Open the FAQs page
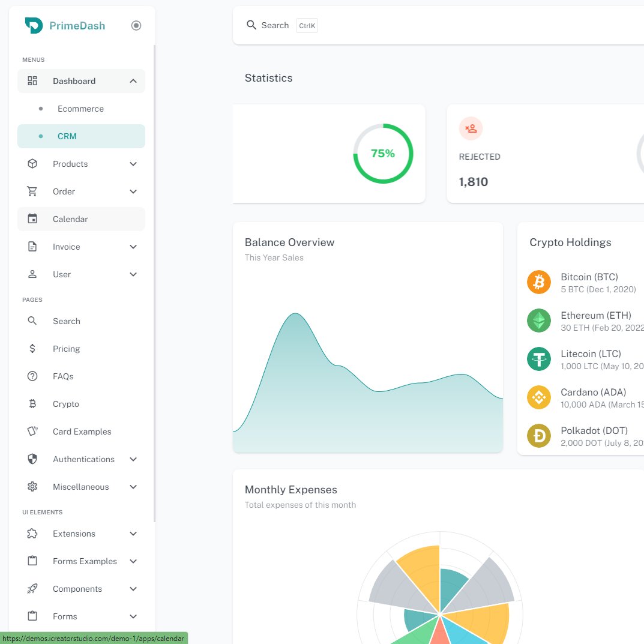Viewport: 644px width, 644px height. (x=81, y=376)
